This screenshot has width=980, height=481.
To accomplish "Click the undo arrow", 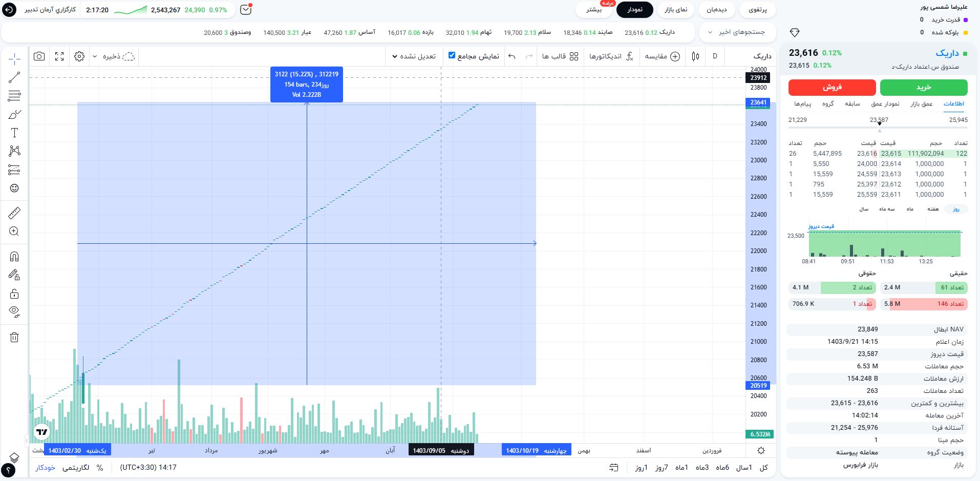I will [x=512, y=56].
